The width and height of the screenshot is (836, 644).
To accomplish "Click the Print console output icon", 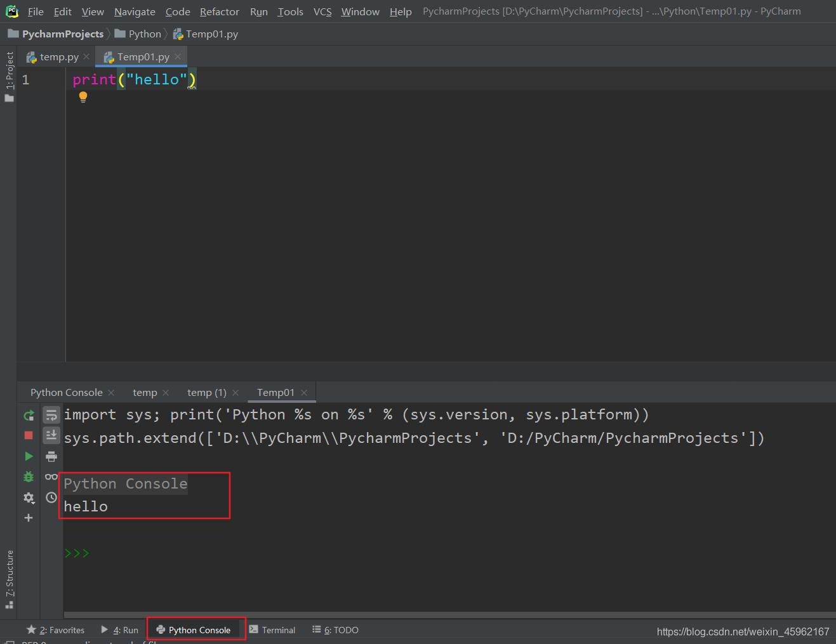I will pos(51,456).
